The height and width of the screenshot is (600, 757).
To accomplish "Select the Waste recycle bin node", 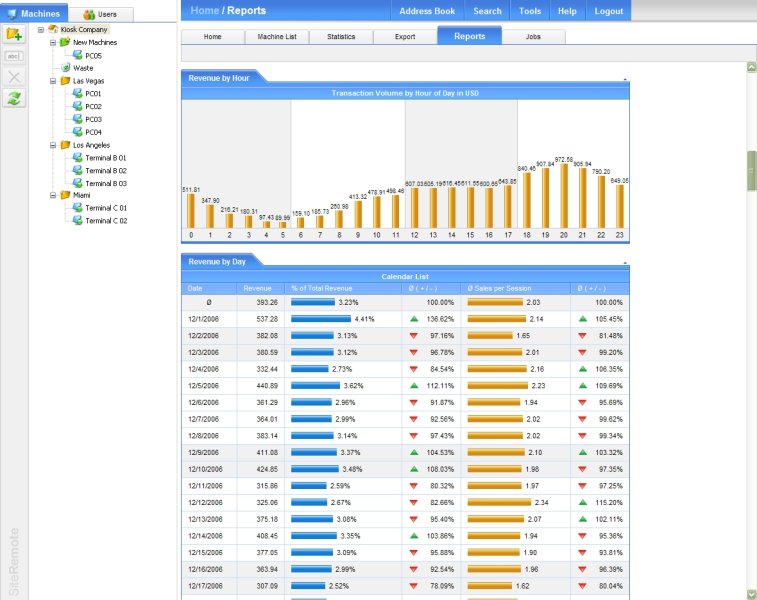I will coord(82,68).
